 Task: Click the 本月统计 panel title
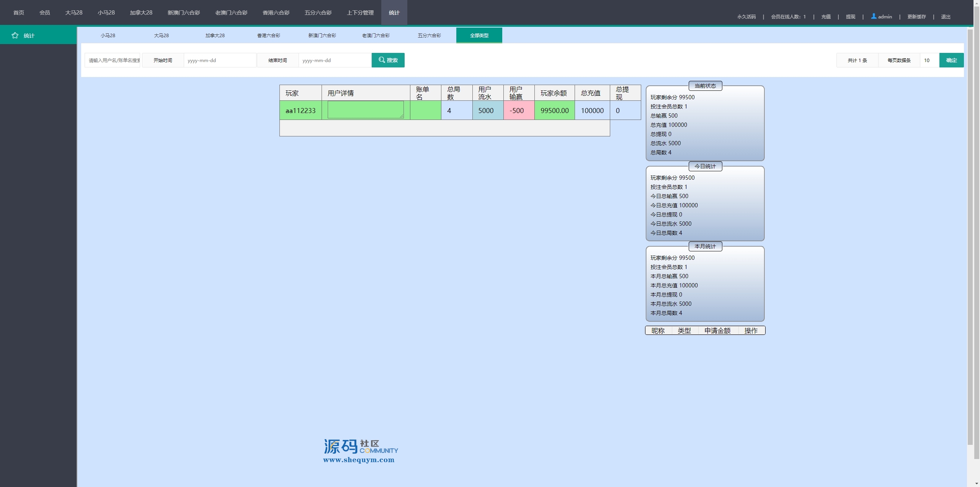click(x=705, y=246)
